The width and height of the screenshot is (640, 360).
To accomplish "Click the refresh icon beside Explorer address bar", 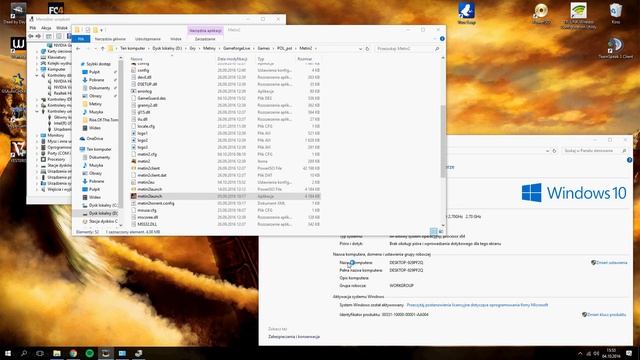I will coord(367,49).
